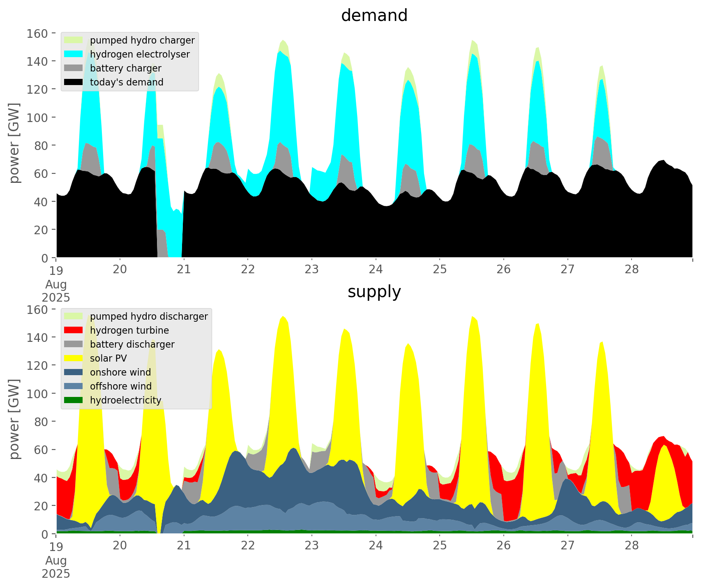This screenshot has width=701, height=588.
Task: Click the "demand" chart title
Action: [374, 16]
